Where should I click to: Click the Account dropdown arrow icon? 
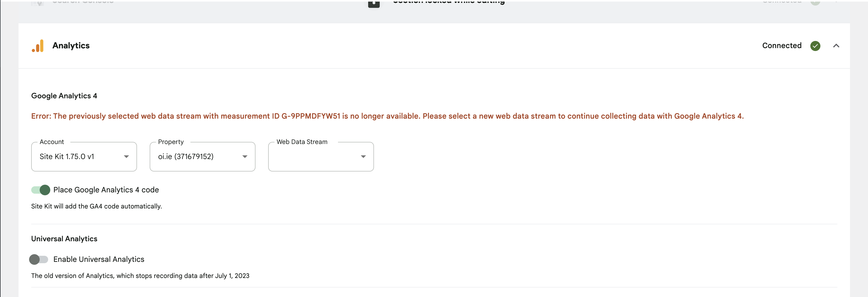click(126, 156)
